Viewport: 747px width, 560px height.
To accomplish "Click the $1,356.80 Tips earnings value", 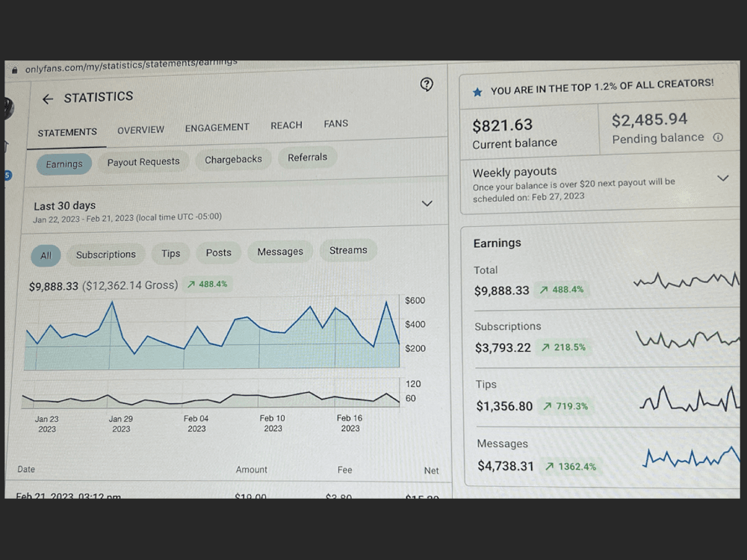I will click(x=504, y=406).
